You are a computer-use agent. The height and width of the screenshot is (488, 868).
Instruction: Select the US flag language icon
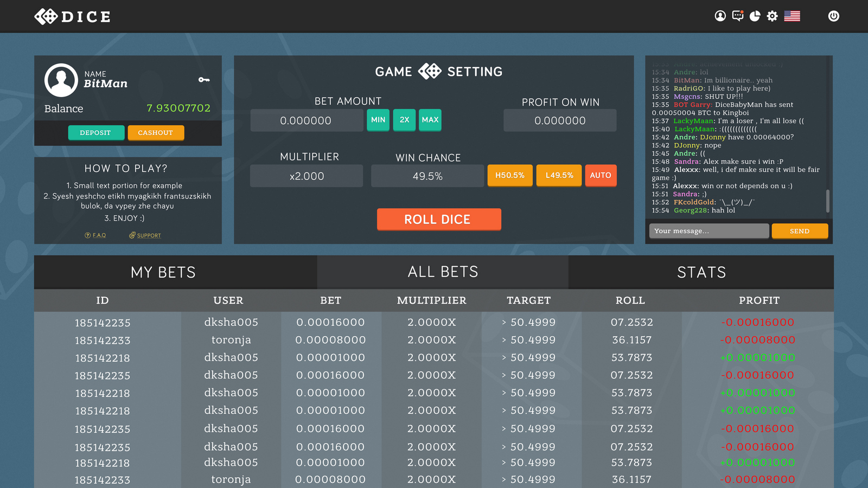tap(792, 16)
